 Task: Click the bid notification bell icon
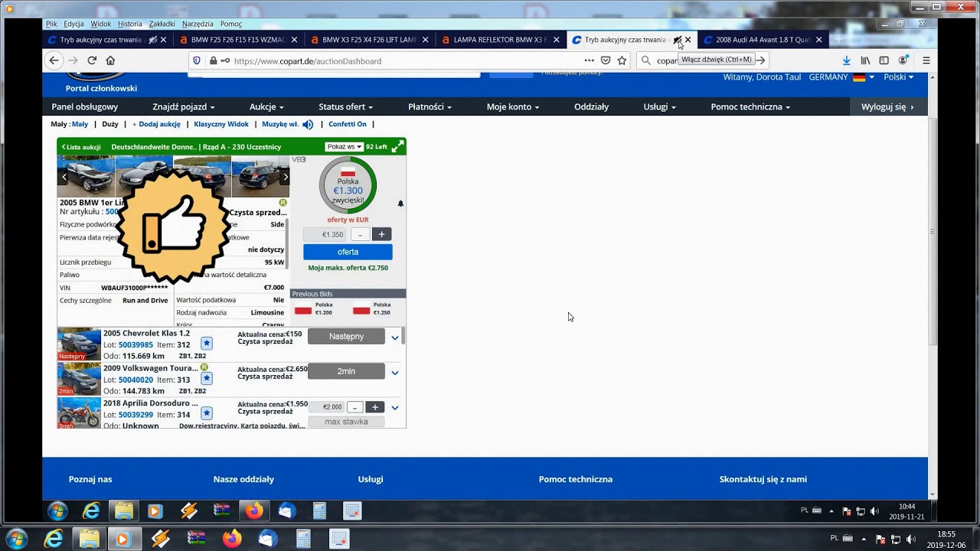tap(400, 204)
